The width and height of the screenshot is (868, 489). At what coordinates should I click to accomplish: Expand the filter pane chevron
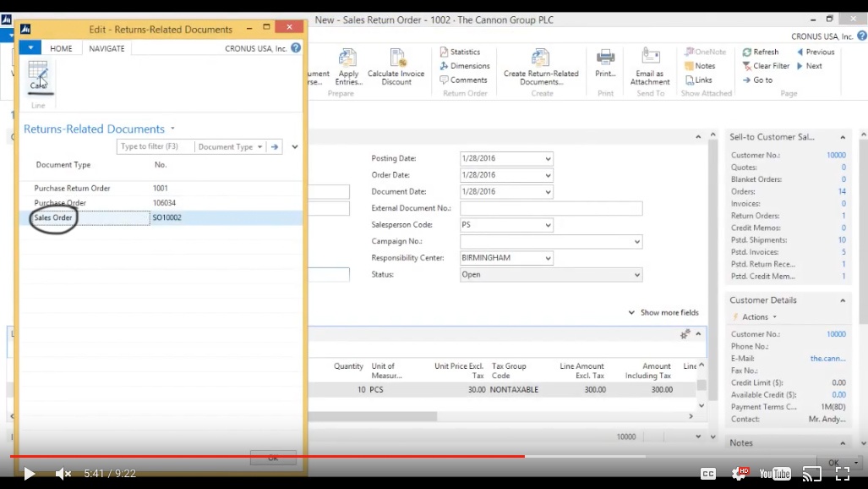[x=295, y=147]
